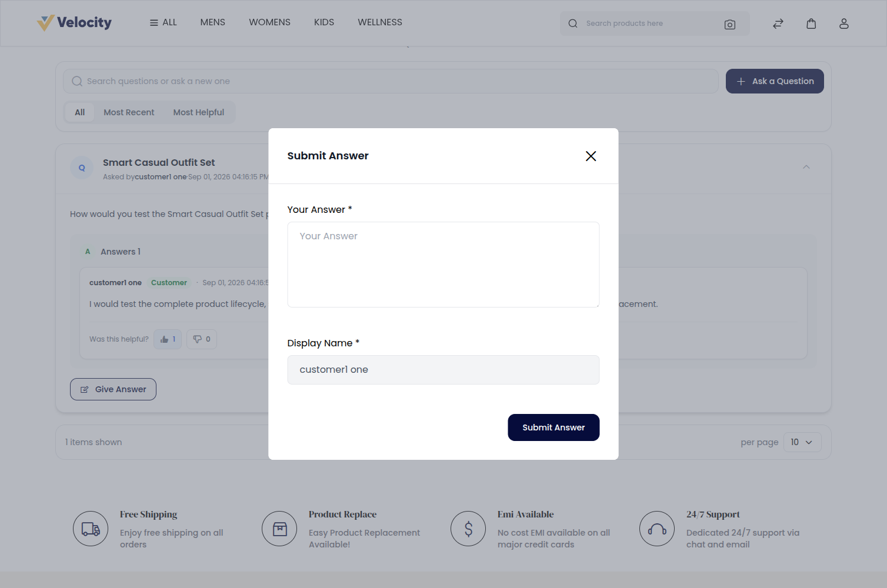Click the Product Replace box icon

tap(279, 529)
